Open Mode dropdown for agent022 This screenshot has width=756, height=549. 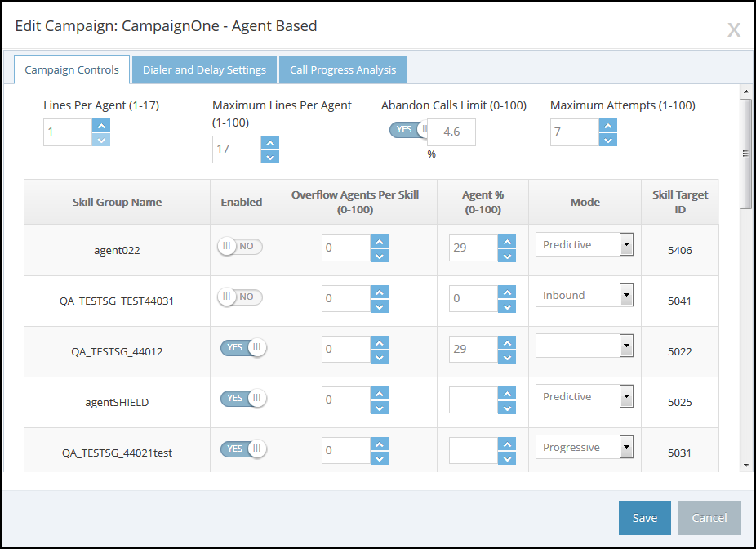click(x=626, y=244)
